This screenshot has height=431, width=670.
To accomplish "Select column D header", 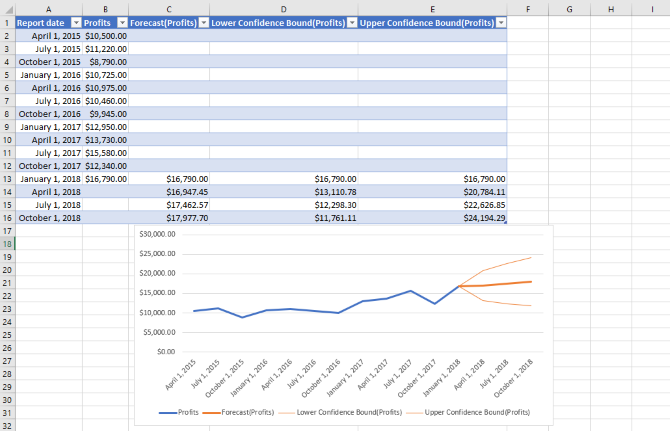I will pos(283,8).
